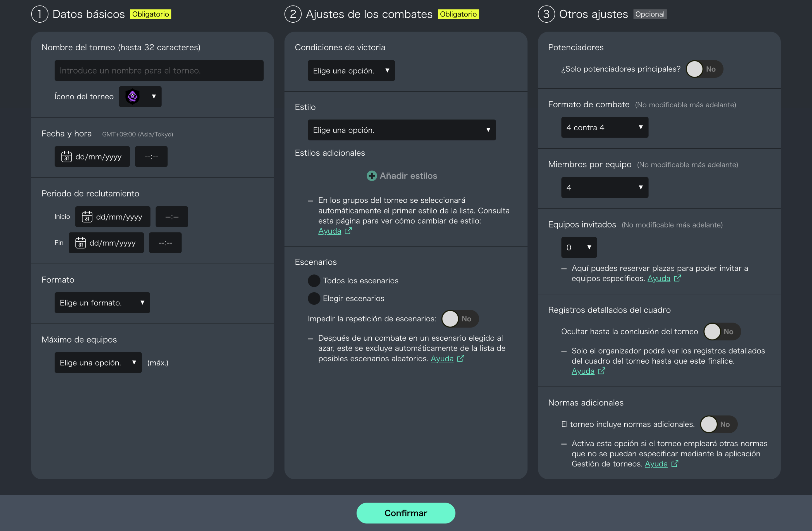Click the purple squid tournament icon
This screenshot has height=531, width=812.
(132, 96)
